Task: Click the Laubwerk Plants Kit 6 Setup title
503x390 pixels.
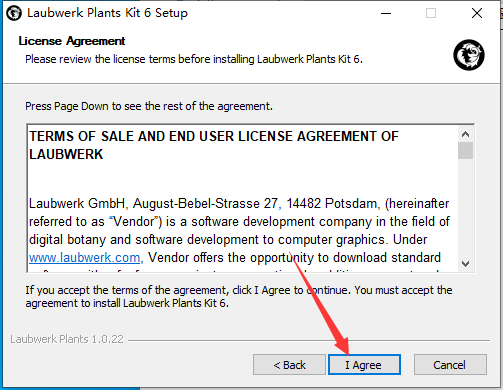Action: coord(107,13)
